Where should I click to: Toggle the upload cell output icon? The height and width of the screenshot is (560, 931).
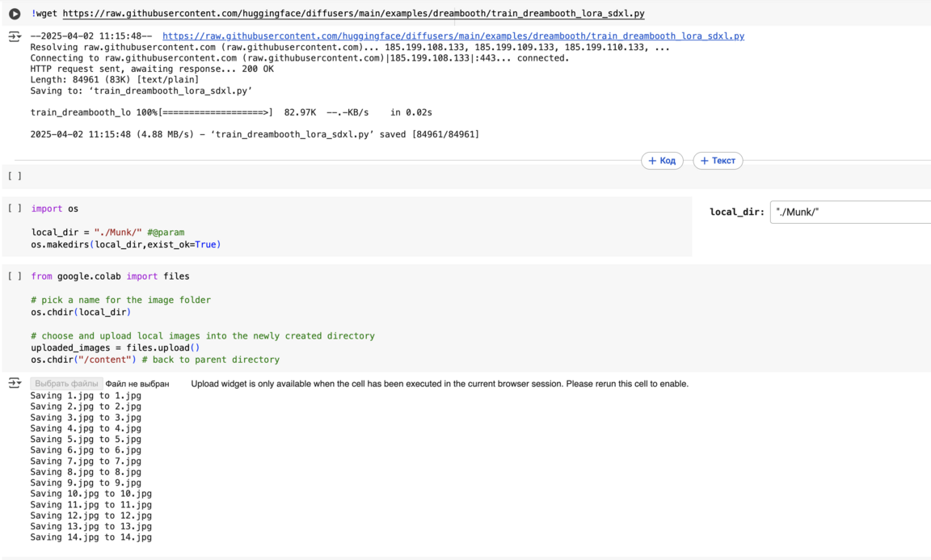point(15,383)
